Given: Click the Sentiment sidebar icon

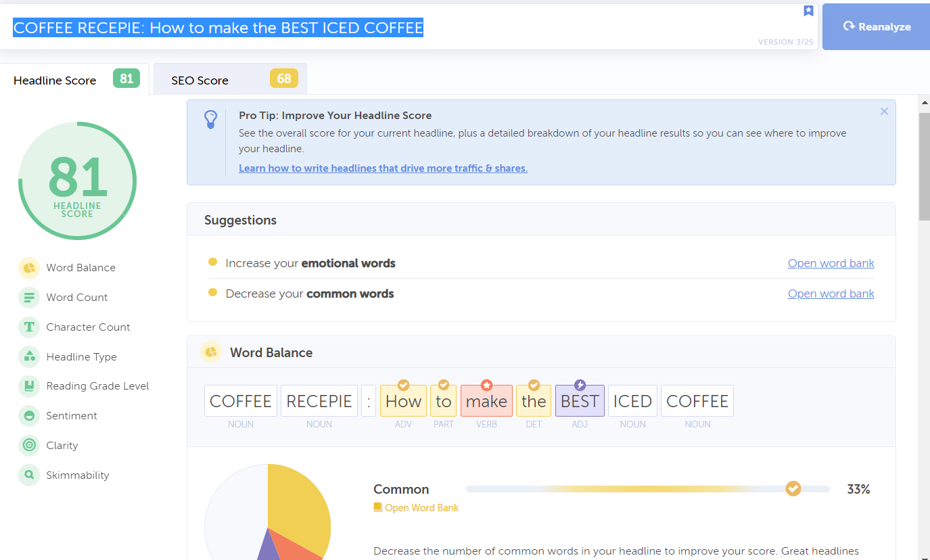Looking at the screenshot, I should click(29, 416).
